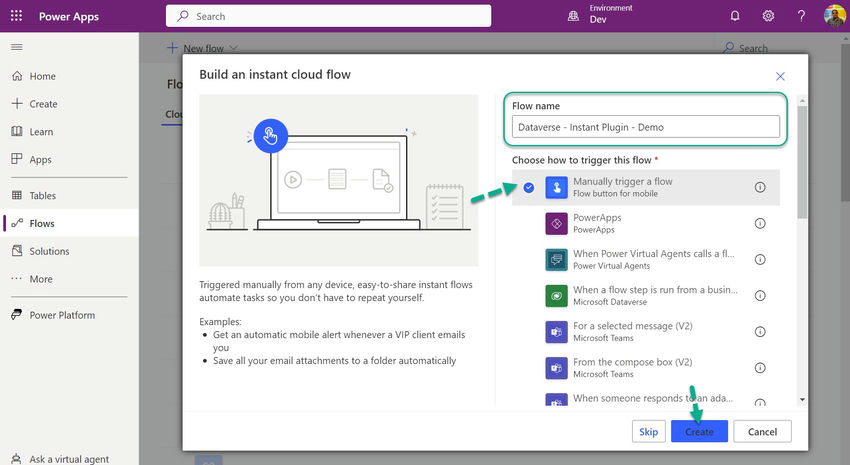Edit the Flow name text field
This screenshot has height=465, width=850.
[646, 127]
